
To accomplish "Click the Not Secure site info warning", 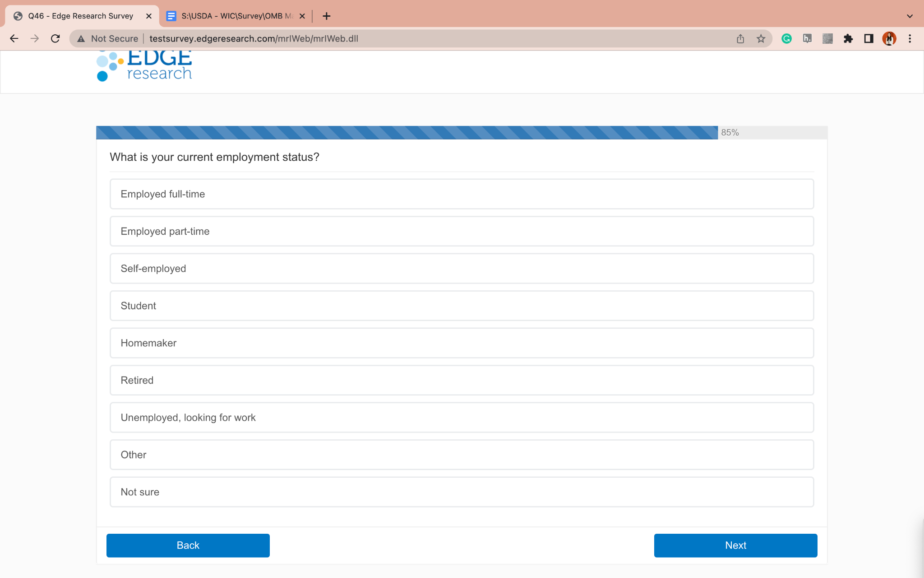I will [108, 38].
